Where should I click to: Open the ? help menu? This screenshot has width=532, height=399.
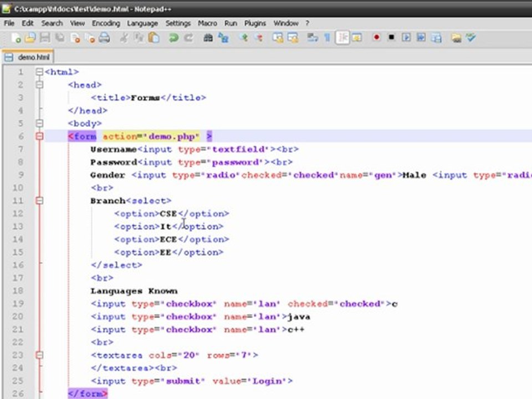[307, 23]
